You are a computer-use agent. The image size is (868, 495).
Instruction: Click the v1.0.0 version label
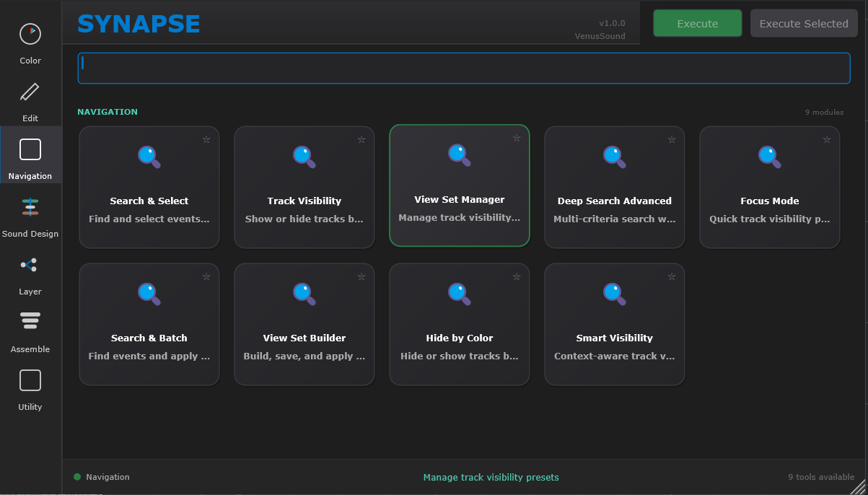coord(612,23)
